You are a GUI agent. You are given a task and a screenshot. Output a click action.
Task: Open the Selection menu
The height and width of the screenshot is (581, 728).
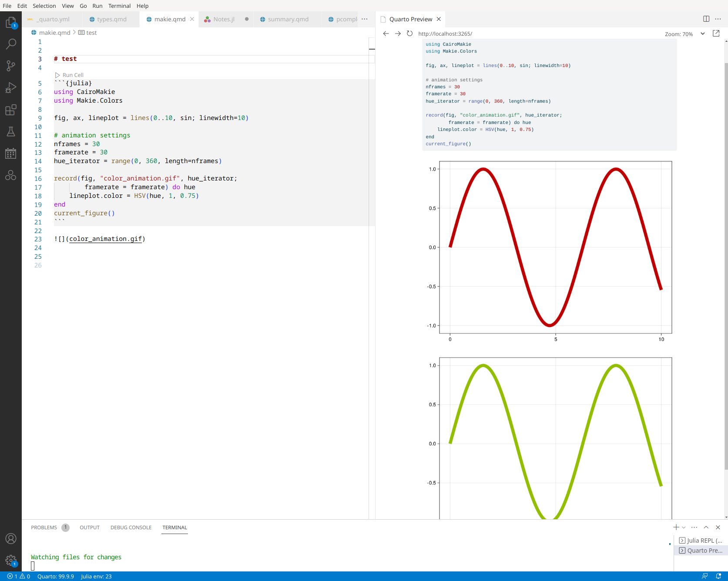pos(44,6)
